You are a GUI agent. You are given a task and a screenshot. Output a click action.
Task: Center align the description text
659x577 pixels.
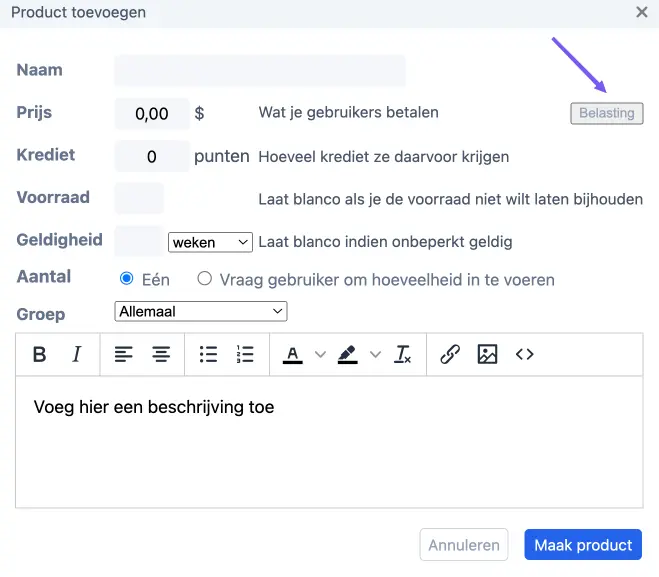pos(161,354)
